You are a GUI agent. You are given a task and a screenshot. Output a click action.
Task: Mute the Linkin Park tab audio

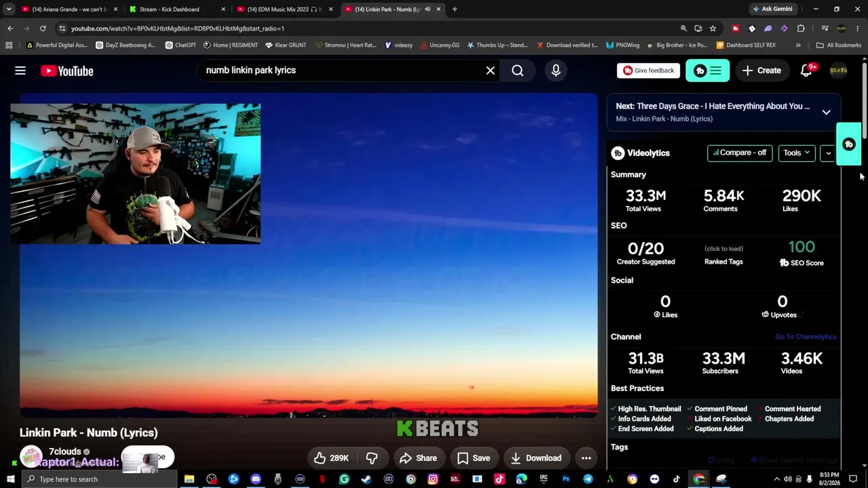pyautogui.click(x=427, y=9)
